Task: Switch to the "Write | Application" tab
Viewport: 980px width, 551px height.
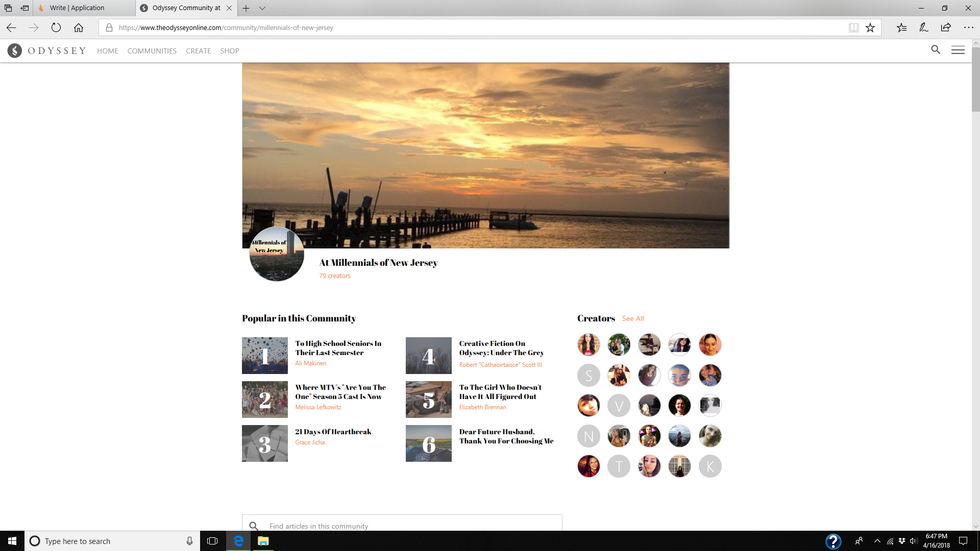Action: point(80,8)
